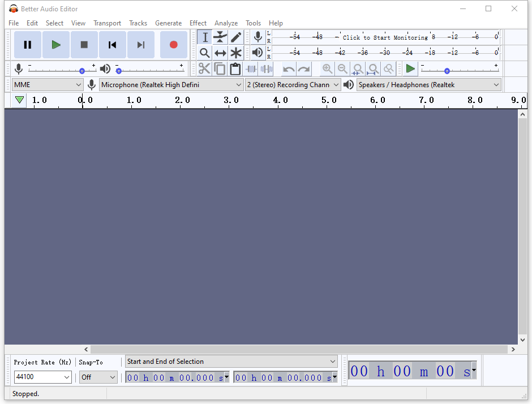Click the Paste icon
The width and height of the screenshot is (532, 404).
(x=235, y=68)
